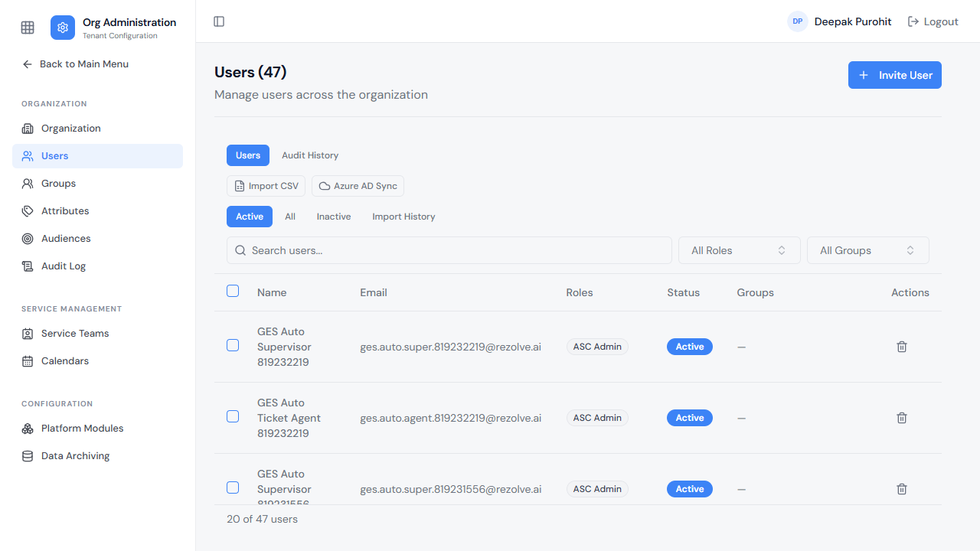Open Calendars page
The height and width of the screenshot is (551, 980).
[97, 361]
